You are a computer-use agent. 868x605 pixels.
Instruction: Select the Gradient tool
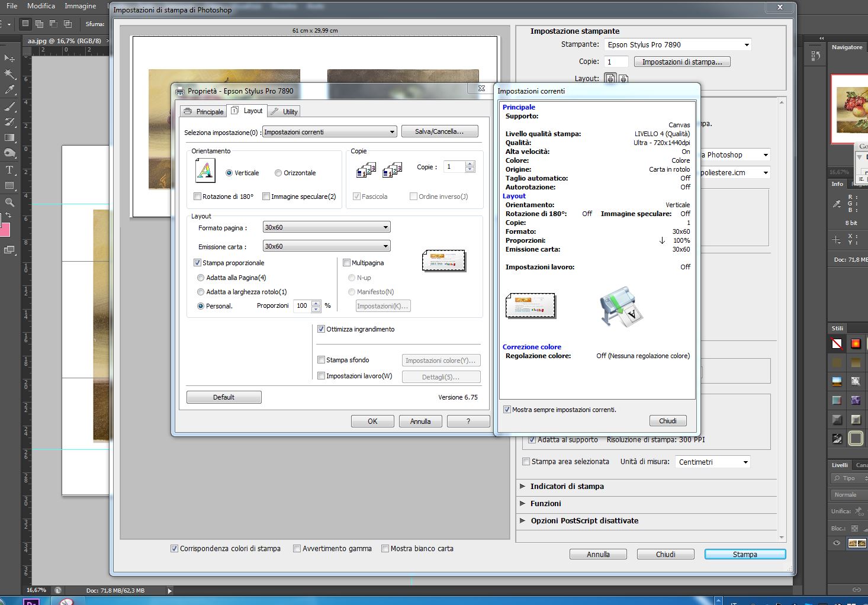pos(9,138)
